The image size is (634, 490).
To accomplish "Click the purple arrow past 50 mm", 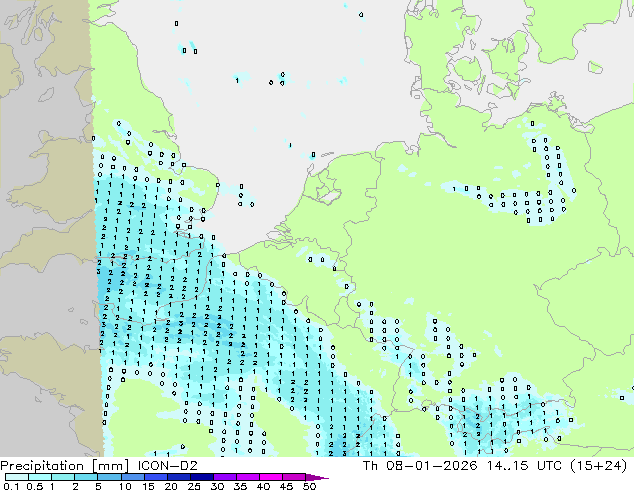I will pyautogui.click(x=317, y=477).
